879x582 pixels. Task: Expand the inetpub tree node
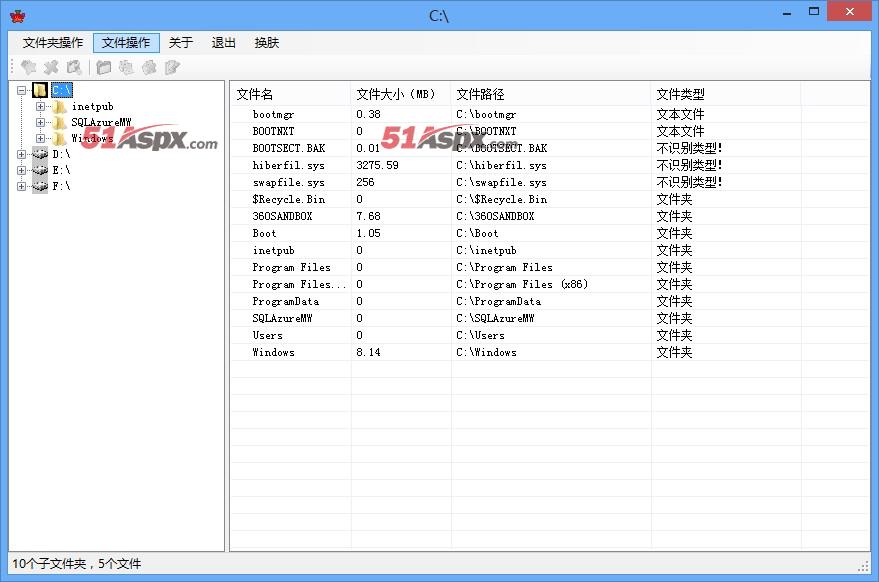pyautogui.click(x=40, y=106)
